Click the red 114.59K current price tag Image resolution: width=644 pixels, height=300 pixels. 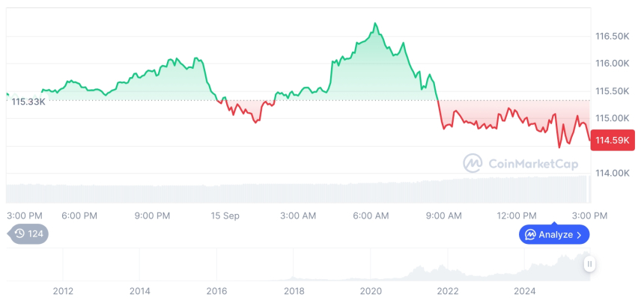pyautogui.click(x=613, y=139)
